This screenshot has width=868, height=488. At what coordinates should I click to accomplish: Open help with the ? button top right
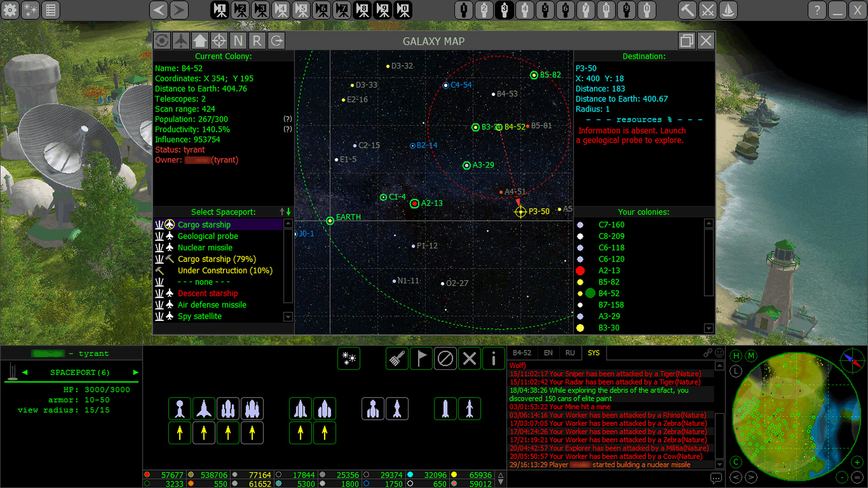pos(817,10)
